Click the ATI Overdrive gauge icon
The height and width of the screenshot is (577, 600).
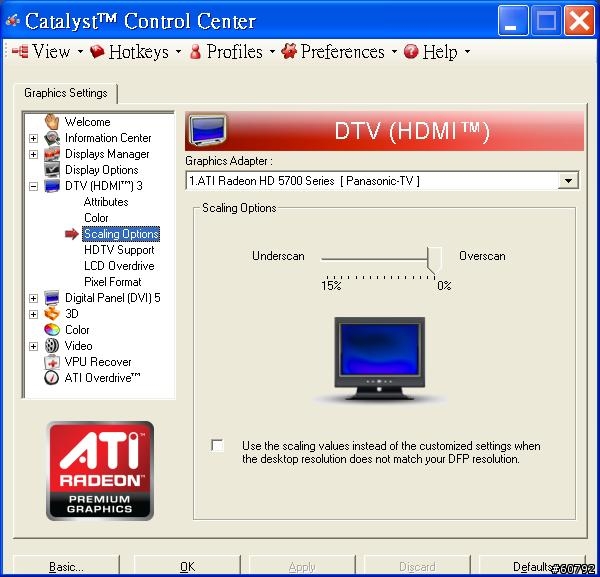click(52, 378)
